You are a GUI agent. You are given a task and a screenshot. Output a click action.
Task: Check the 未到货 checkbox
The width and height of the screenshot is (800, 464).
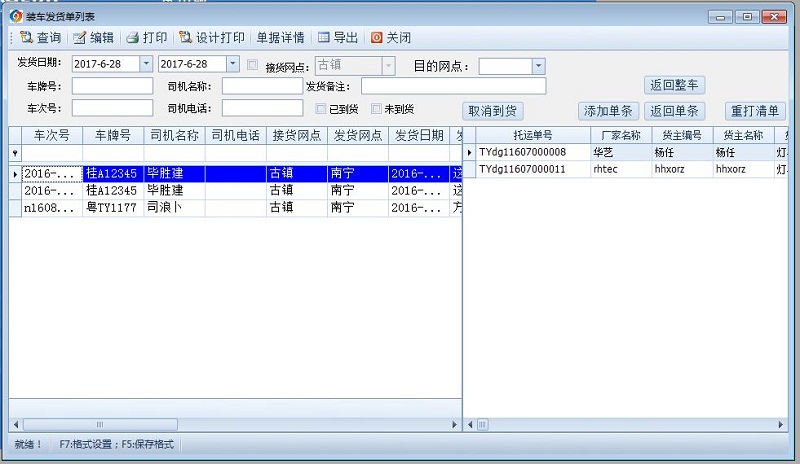pyautogui.click(x=376, y=109)
